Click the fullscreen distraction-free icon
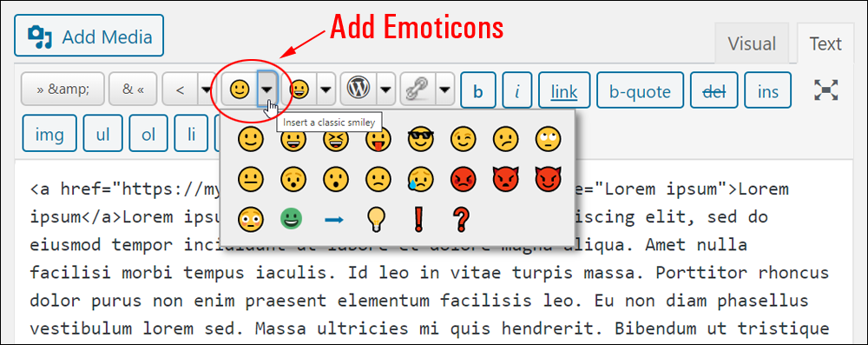 click(x=826, y=90)
